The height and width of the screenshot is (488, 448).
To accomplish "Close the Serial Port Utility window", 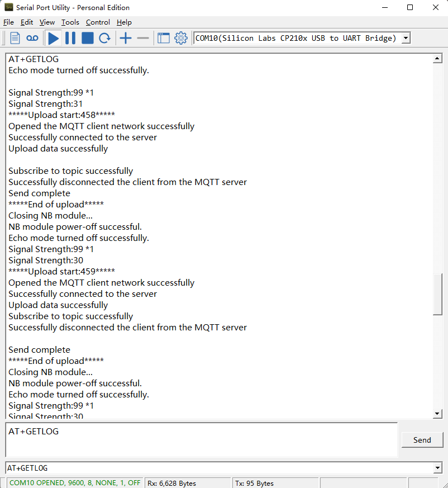I will click(x=436, y=7).
